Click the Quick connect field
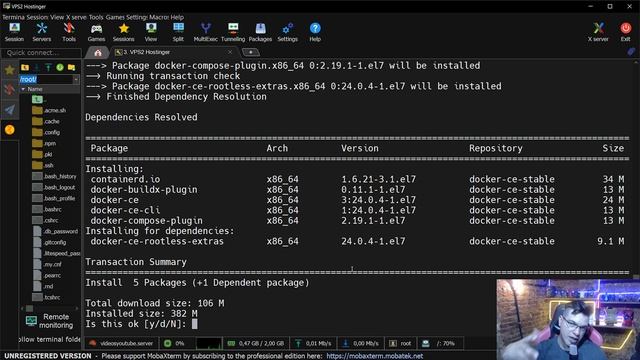 click(x=41, y=53)
